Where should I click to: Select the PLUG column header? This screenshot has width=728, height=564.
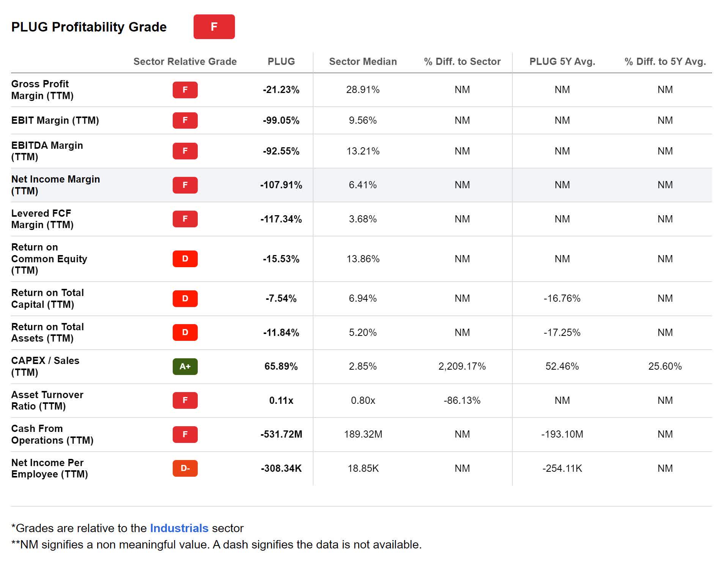(x=281, y=61)
